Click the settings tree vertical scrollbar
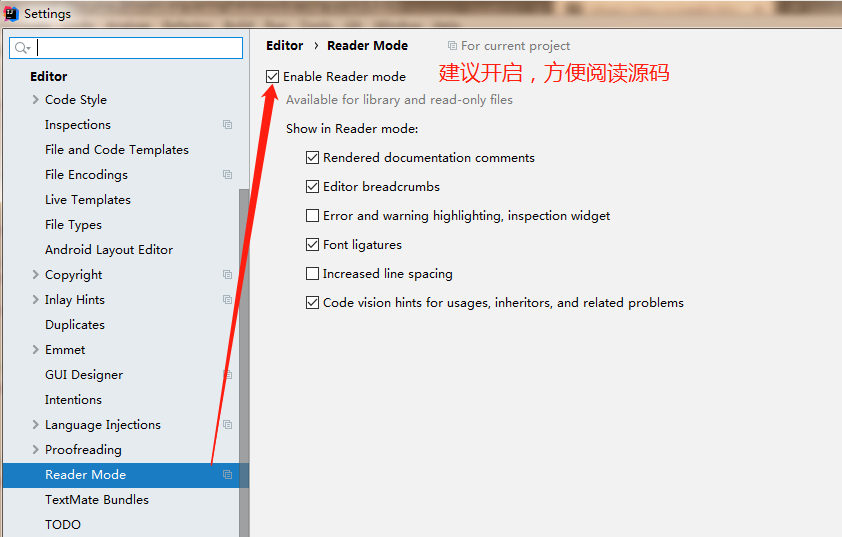 click(x=244, y=362)
